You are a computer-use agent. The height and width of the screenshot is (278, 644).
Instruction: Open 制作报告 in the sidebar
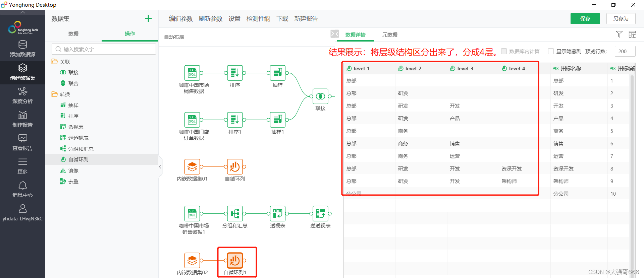22,119
